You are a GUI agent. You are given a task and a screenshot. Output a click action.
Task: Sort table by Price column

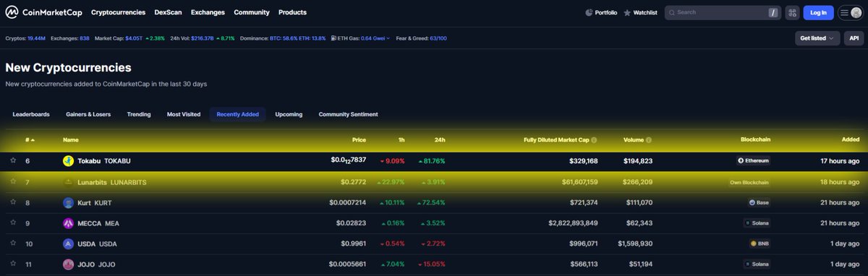click(x=359, y=140)
